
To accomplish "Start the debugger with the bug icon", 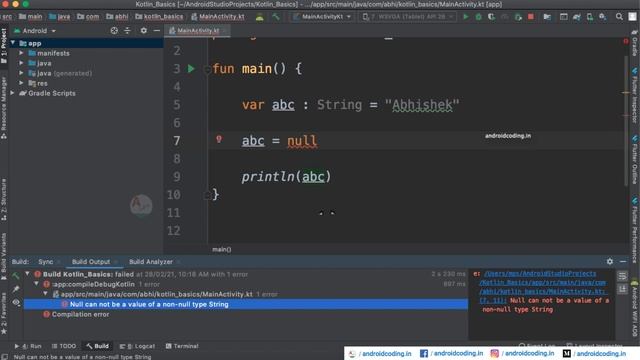I will pyautogui.click(x=479, y=17).
